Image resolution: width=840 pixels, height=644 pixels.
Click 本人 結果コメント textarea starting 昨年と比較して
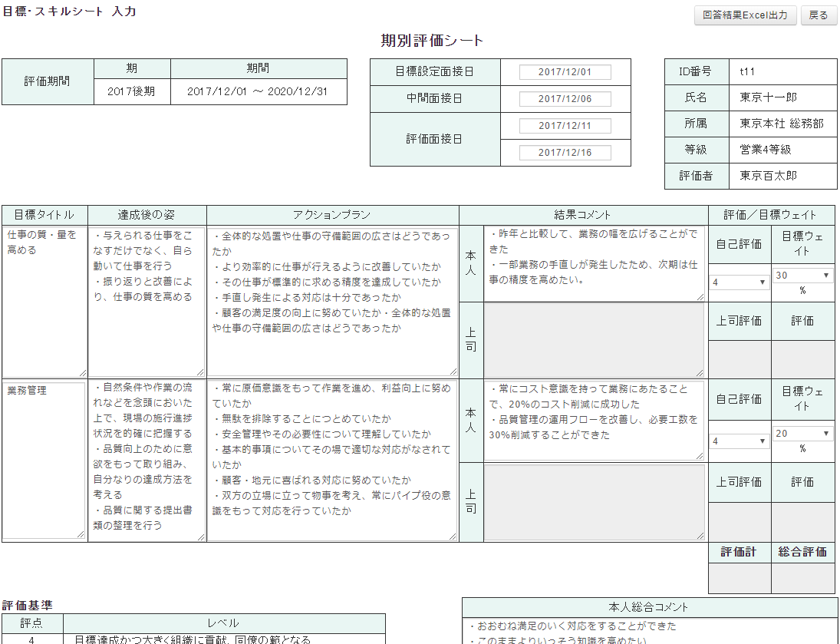(595, 264)
